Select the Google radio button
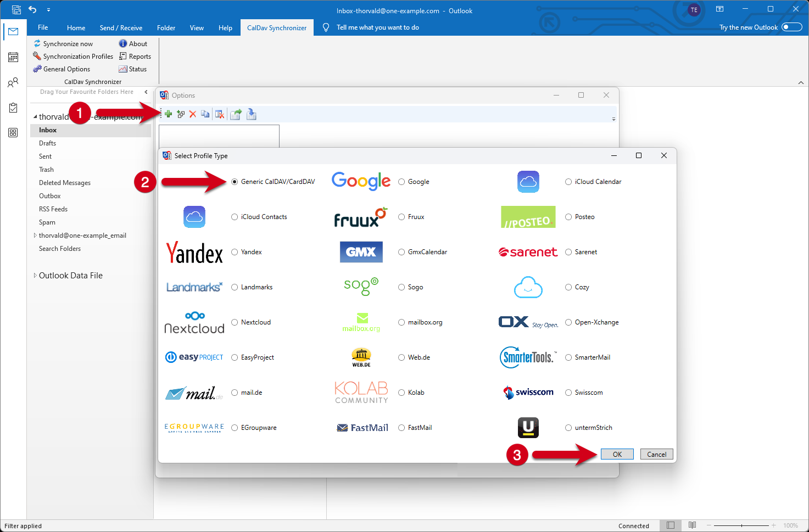 [x=401, y=182]
